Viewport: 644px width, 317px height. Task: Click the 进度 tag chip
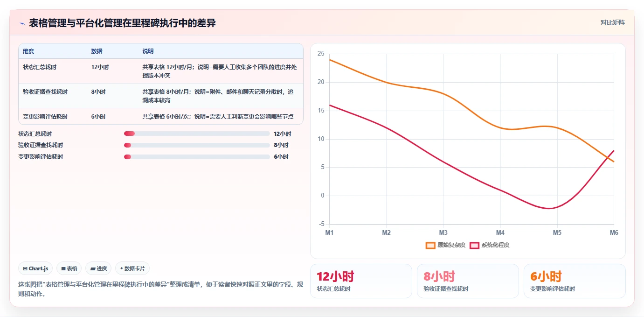[x=98, y=268]
